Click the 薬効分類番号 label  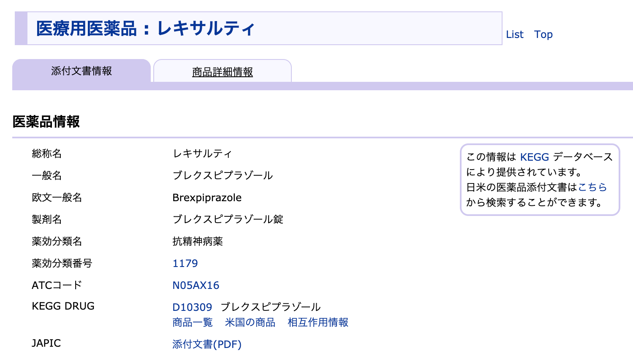point(62,264)
